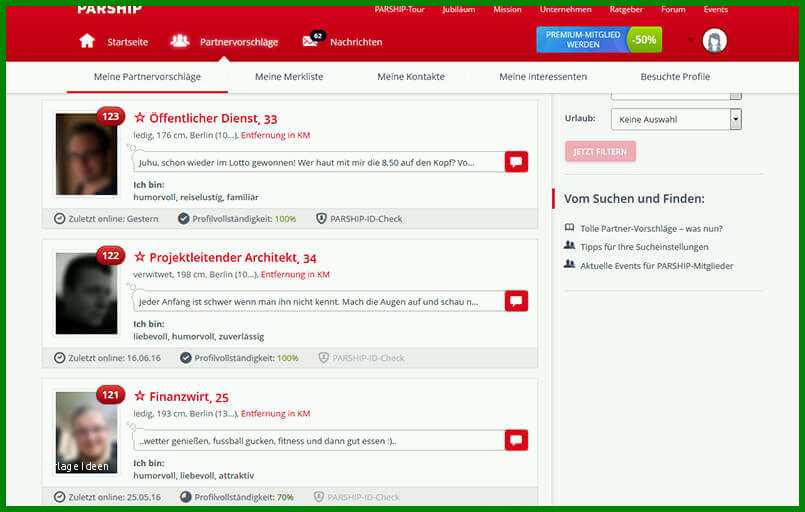Open the Forum link

673,9
